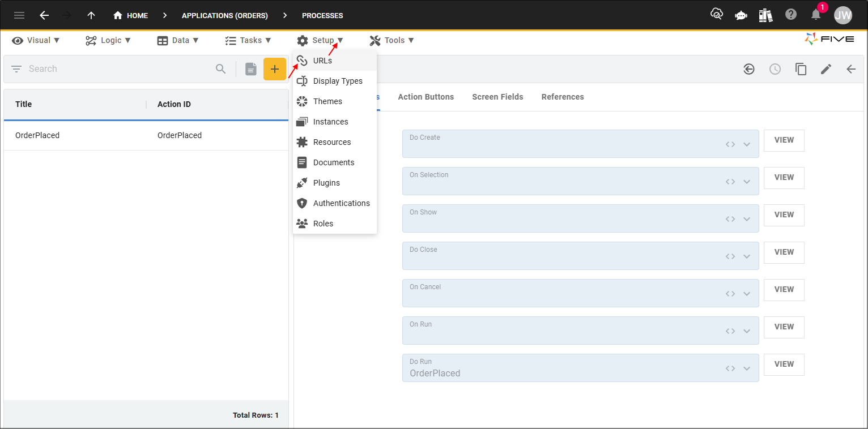Image resolution: width=868 pixels, height=429 pixels.
Task: Click the HOME breadcrumb
Action: pyautogui.click(x=131, y=15)
